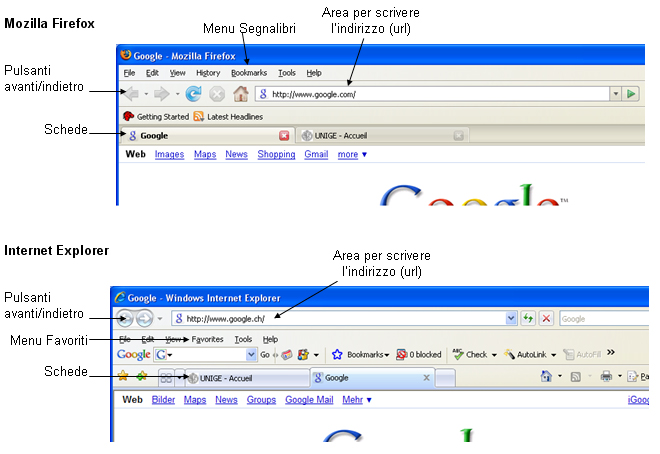Click the Firefox Stop loading button

click(217, 94)
